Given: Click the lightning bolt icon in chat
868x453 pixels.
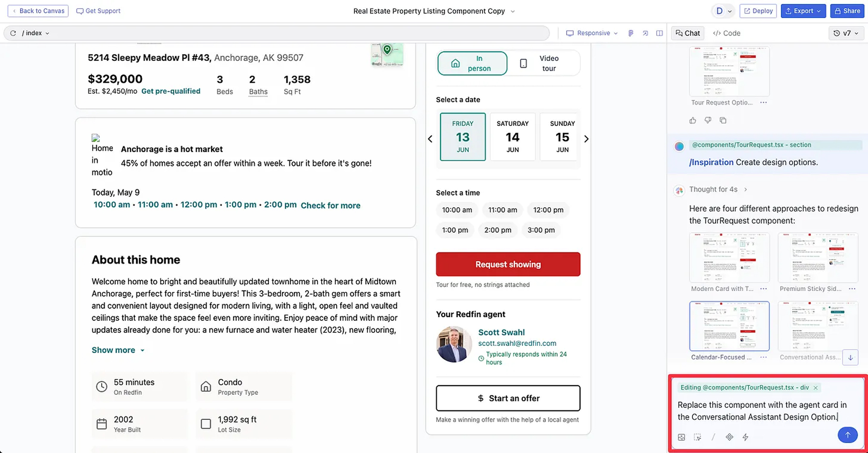Looking at the screenshot, I should point(745,437).
